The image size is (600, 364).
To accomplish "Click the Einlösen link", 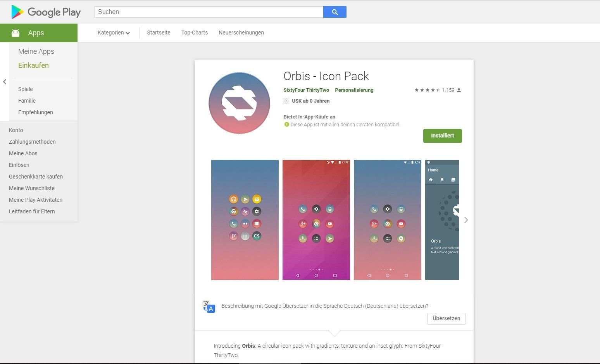I will (19, 165).
